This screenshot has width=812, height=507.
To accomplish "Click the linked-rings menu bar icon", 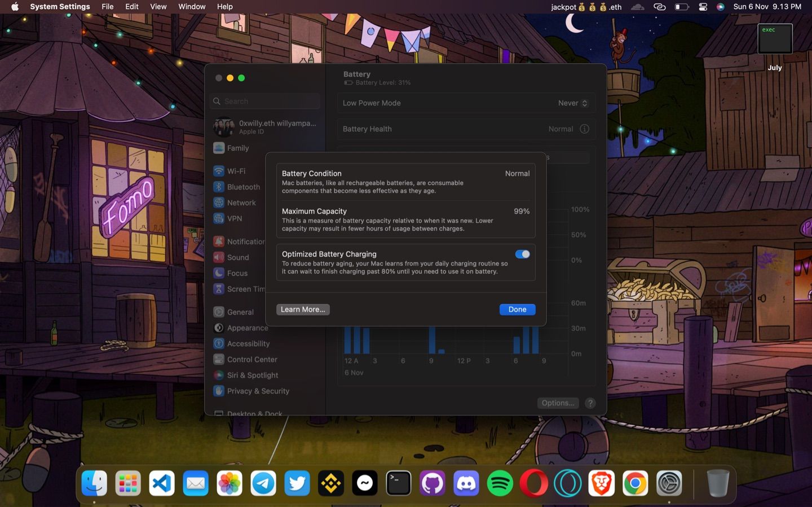I will tap(659, 7).
